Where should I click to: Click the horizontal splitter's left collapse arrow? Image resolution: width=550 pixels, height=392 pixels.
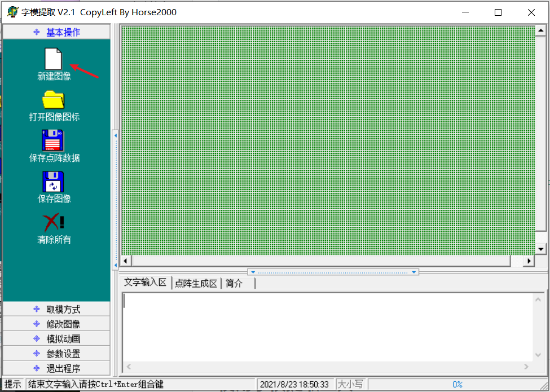[253, 272]
